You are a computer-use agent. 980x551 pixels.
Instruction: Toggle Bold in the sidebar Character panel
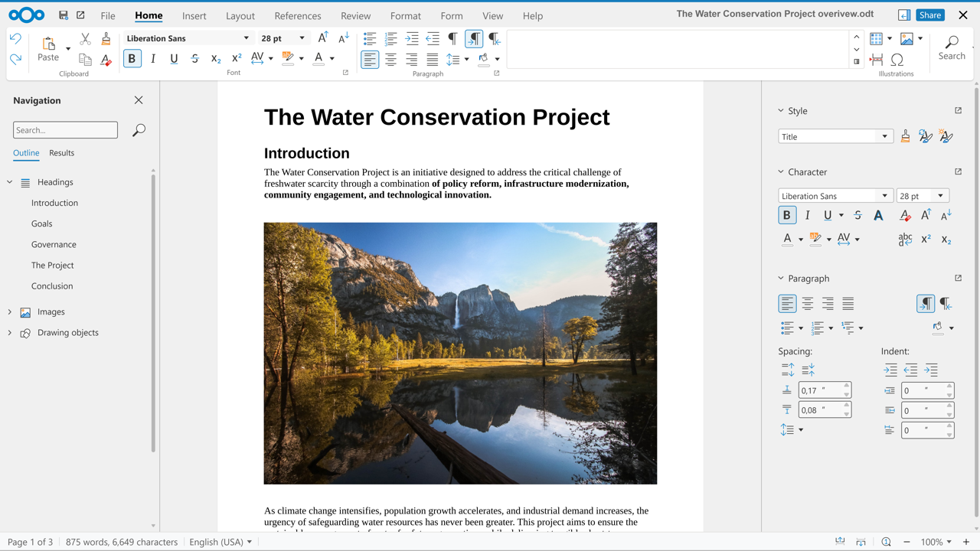pos(786,216)
